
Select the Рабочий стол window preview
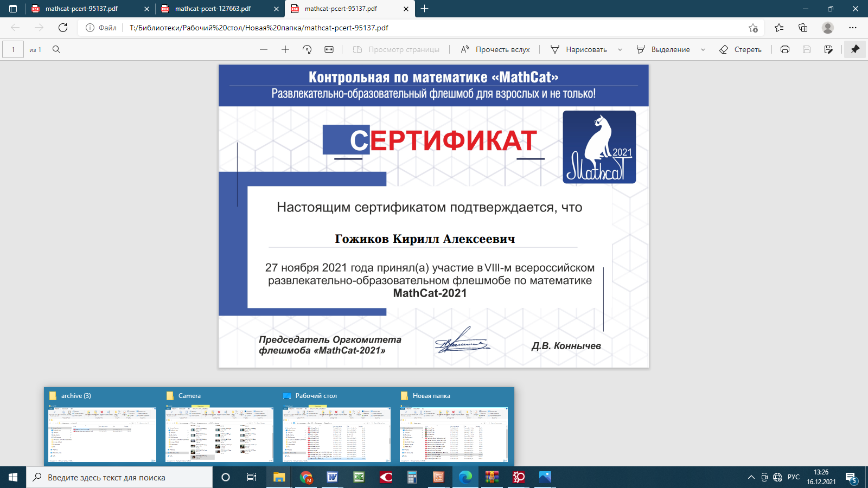(x=337, y=427)
